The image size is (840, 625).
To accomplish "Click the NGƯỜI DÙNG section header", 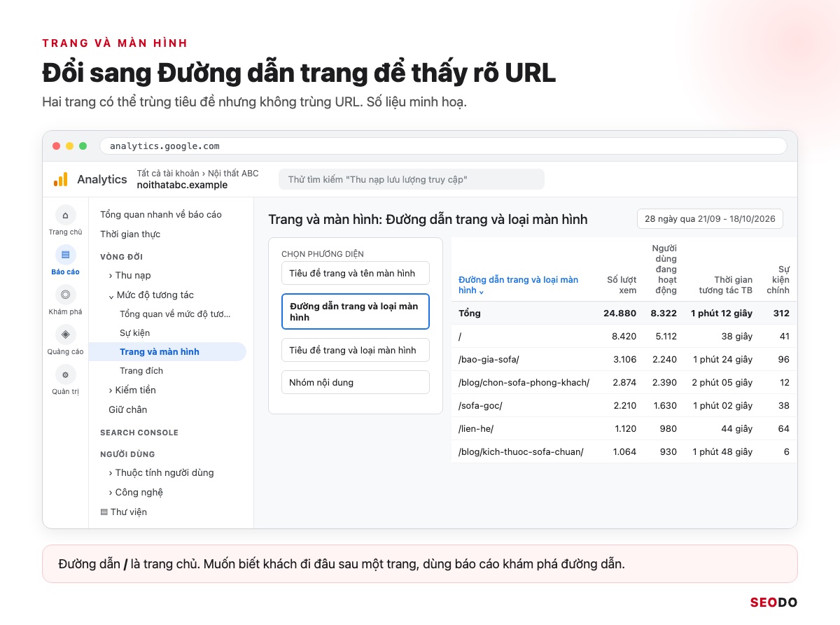I will pos(127,454).
